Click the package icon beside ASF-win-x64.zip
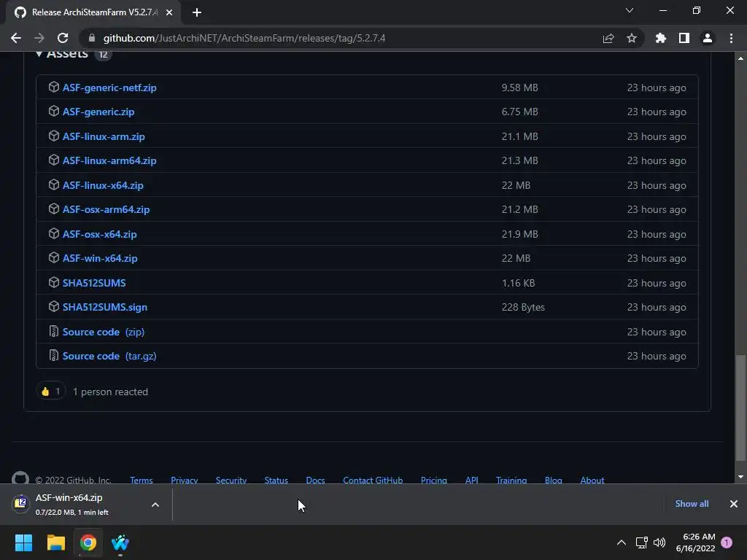The height and width of the screenshot is (560, 747). (54, 258)
